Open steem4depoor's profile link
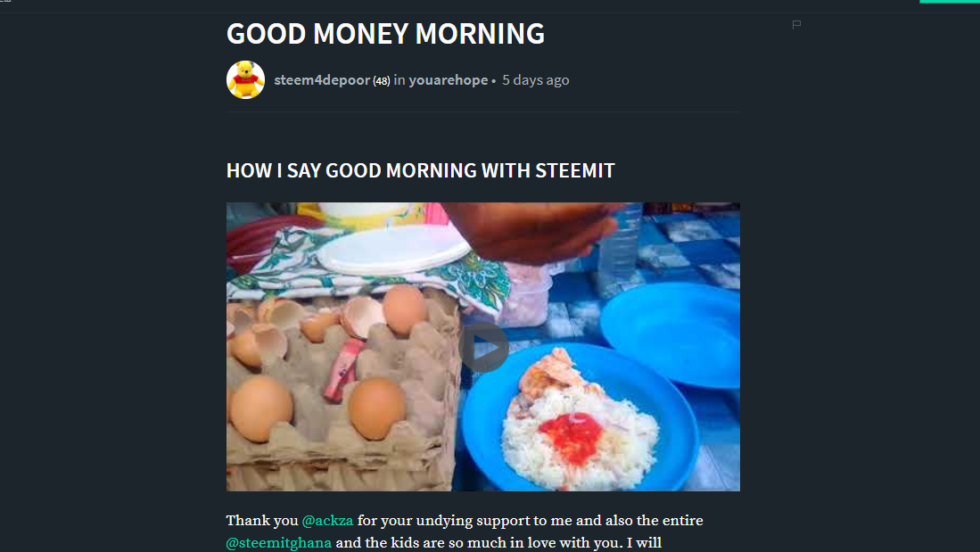The image size is (980, 552). [321, 79]
